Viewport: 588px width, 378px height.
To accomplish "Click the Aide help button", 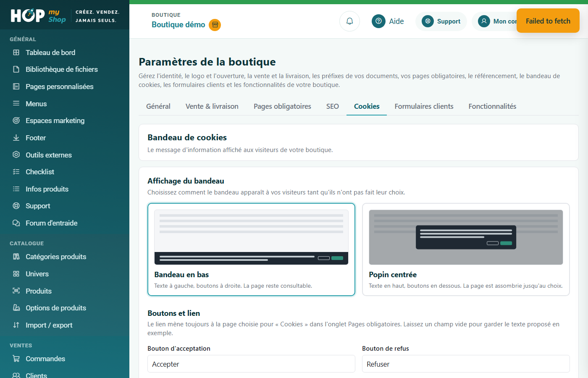I will pos(388,21).
